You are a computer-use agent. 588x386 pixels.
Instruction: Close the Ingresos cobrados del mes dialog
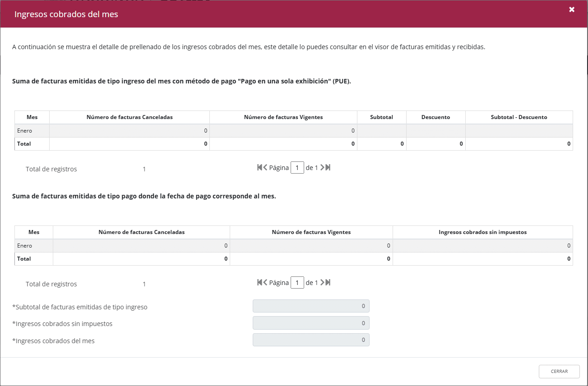[x=572, y=9]
